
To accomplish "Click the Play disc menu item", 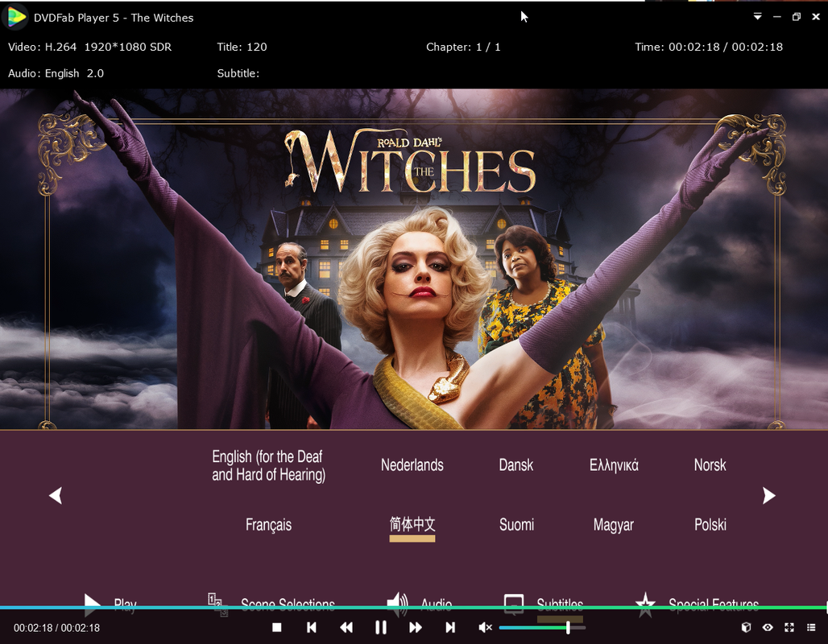I will tap(110, 603).
